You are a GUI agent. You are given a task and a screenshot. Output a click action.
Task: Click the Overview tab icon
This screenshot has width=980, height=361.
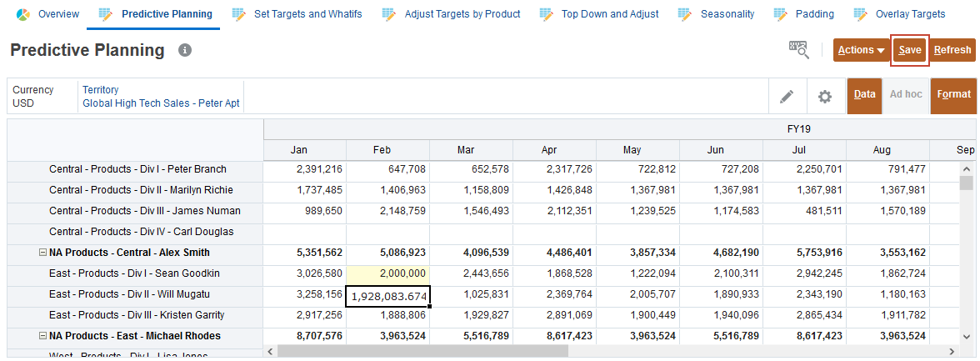pyautogui.click(x=23, y=14)
